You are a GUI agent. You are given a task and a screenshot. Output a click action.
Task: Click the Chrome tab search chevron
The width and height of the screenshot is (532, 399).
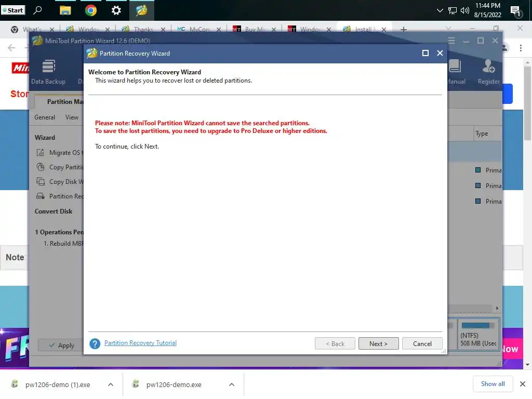(448, 28)
